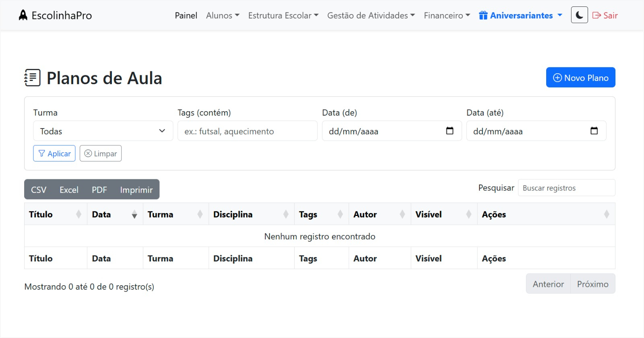Expand the Financeiro navigation dropdown
This screenshot has width=644, height=338.
tap(447, 15)
